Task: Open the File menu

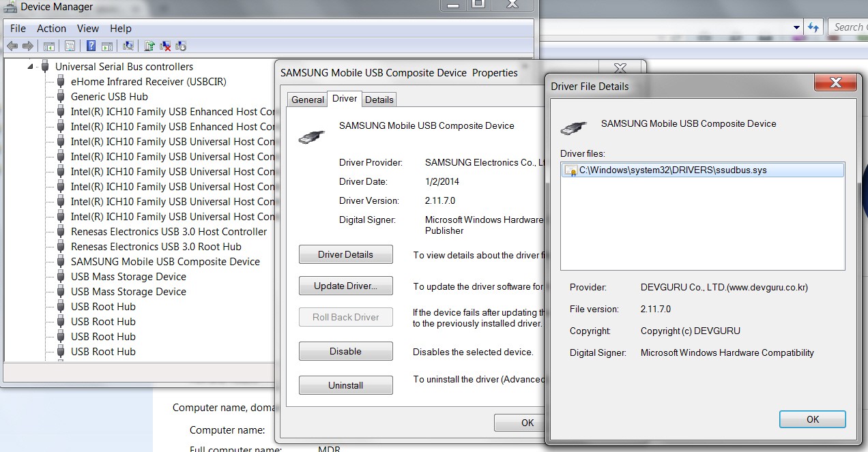Action: click(x=18, y=29)
